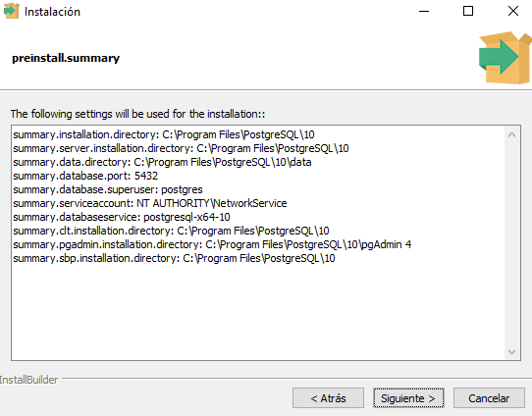Select the summary.sbp.installation.directory line
The height and width of the screenshot is (416, 532).
[x=174, y=258]
